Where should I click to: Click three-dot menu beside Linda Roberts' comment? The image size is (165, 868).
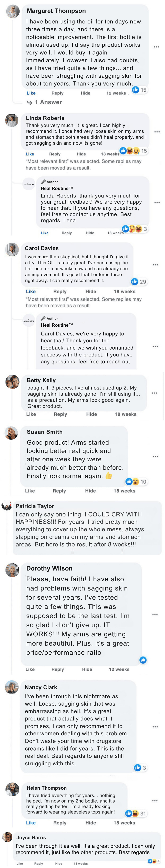point(157,132)
